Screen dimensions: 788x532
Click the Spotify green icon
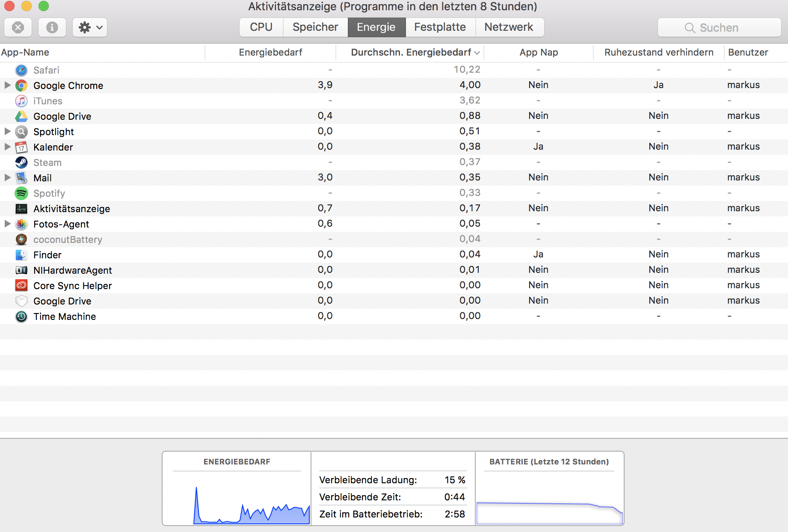[x=21, y=193]
